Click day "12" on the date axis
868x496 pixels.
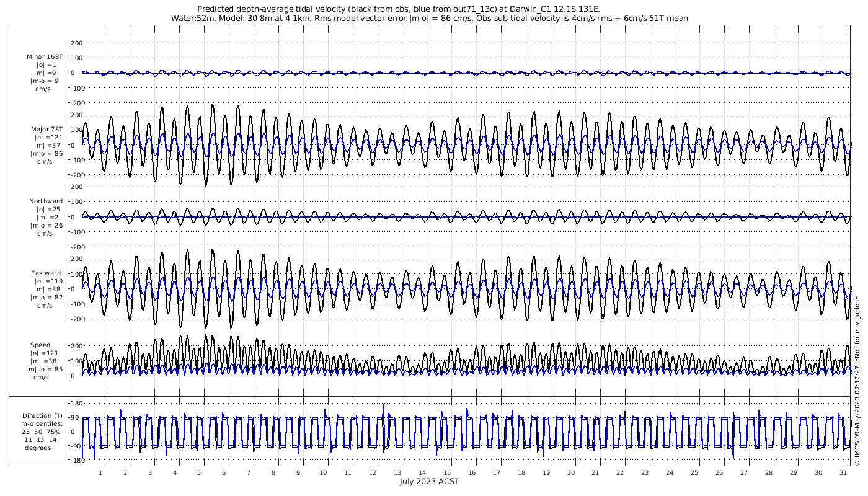(373, 472)
